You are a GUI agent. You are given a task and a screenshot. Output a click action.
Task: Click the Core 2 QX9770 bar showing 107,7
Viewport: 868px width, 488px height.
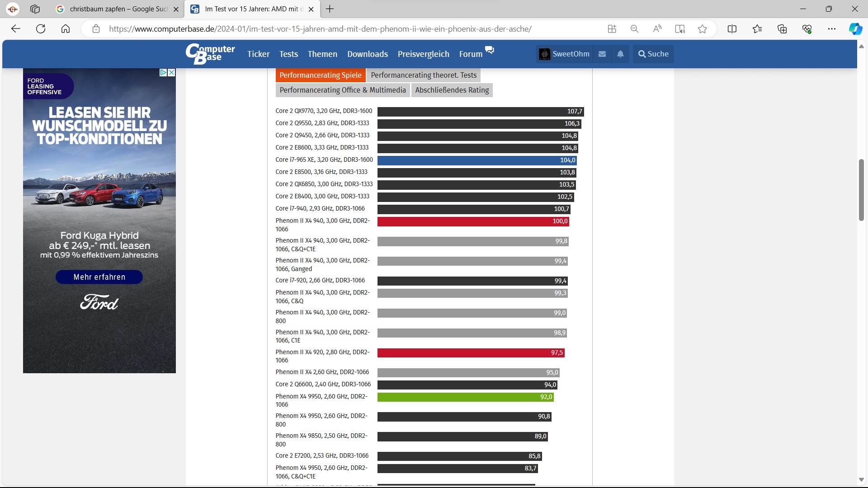tap(481, 111)
